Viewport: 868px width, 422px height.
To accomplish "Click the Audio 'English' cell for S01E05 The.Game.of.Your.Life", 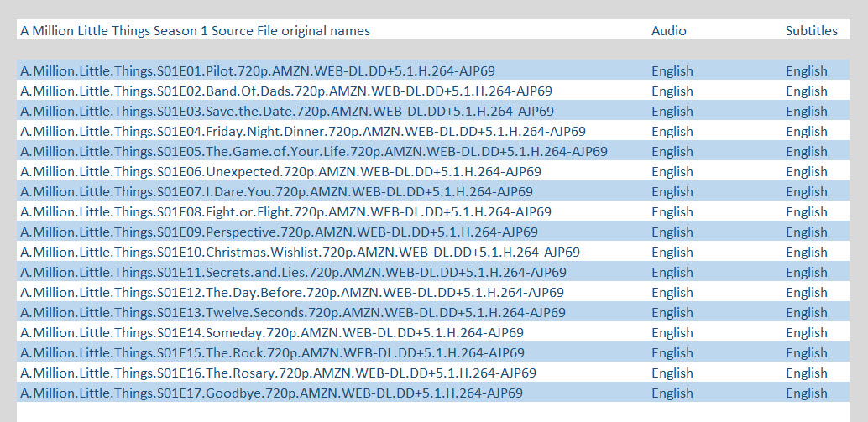I will (672, 152).
